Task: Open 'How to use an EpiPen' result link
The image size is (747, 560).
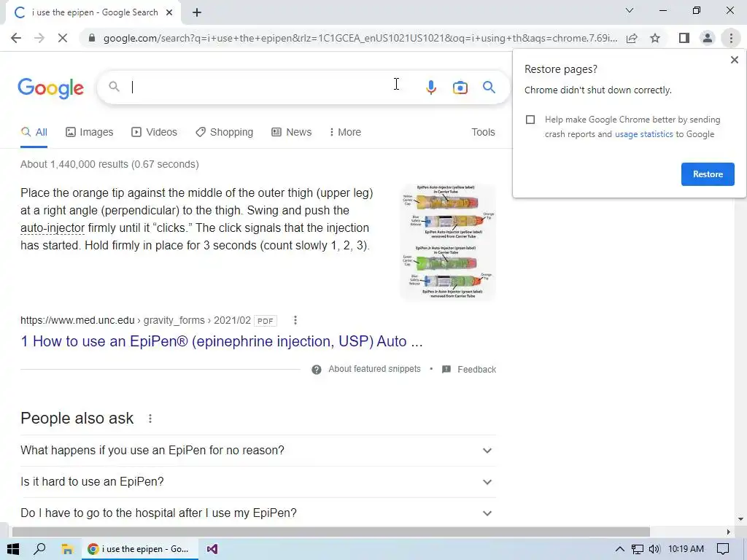Action: pos(222,341)
